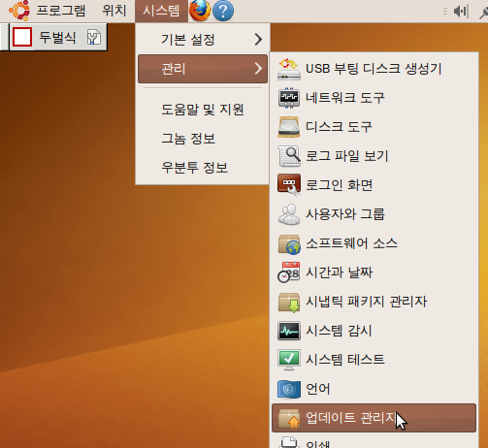The height and width of the screenshot is (448, 488).
Task: Open 시간과 날짜 calendar clock icon
Action: point(289,272)
